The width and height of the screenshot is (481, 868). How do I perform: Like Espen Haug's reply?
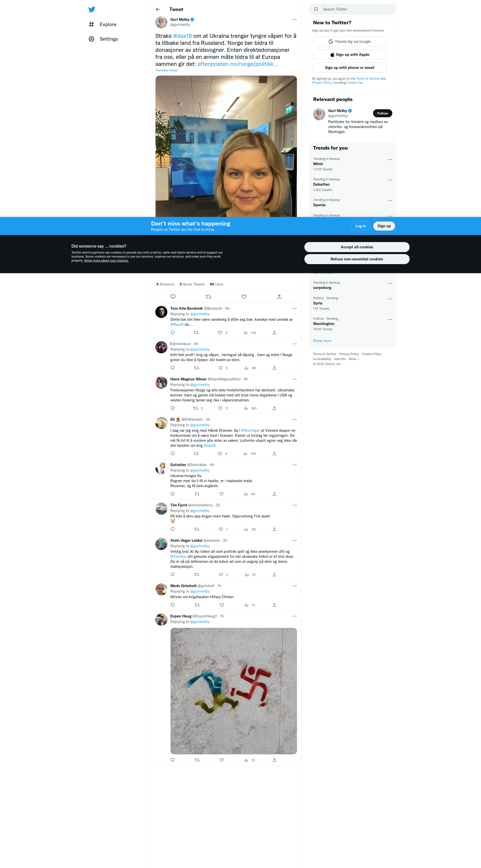point(222,760)
